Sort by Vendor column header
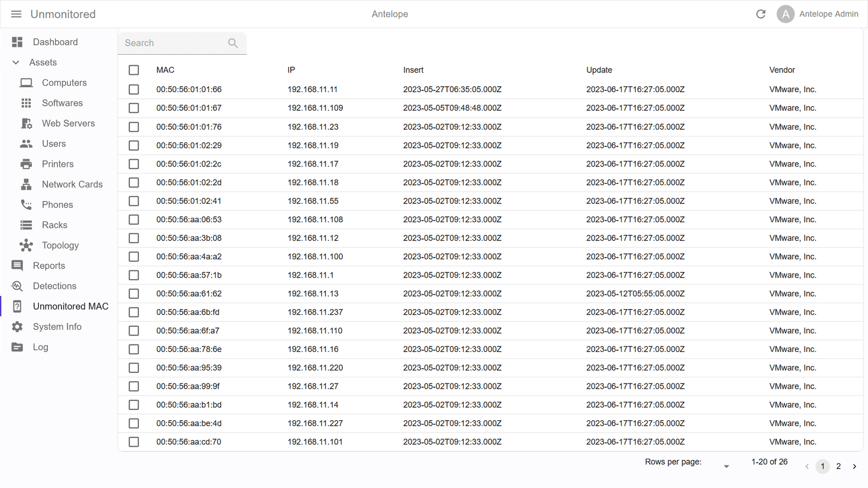The width and height of the screenshot is (868, 488). (782, 70)
